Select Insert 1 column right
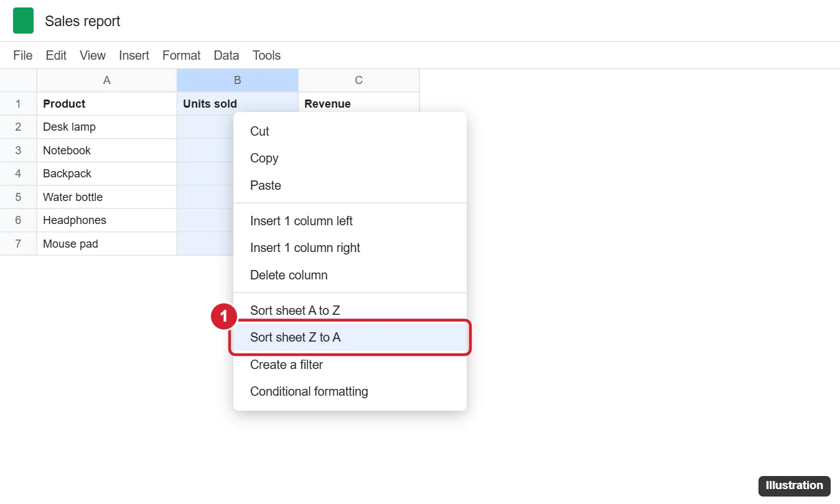The width and height of the screenshot is (840, 504). [350, 248]
